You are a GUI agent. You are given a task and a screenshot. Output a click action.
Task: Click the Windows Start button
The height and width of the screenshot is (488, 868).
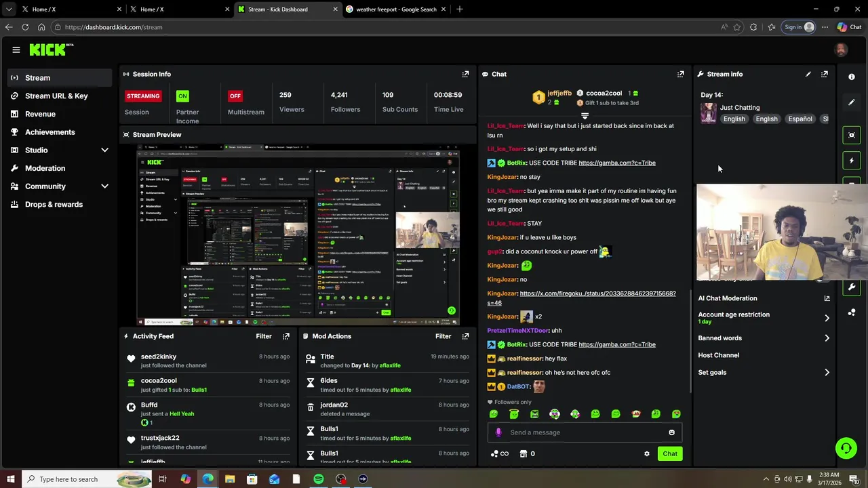[x=10, y=479]
